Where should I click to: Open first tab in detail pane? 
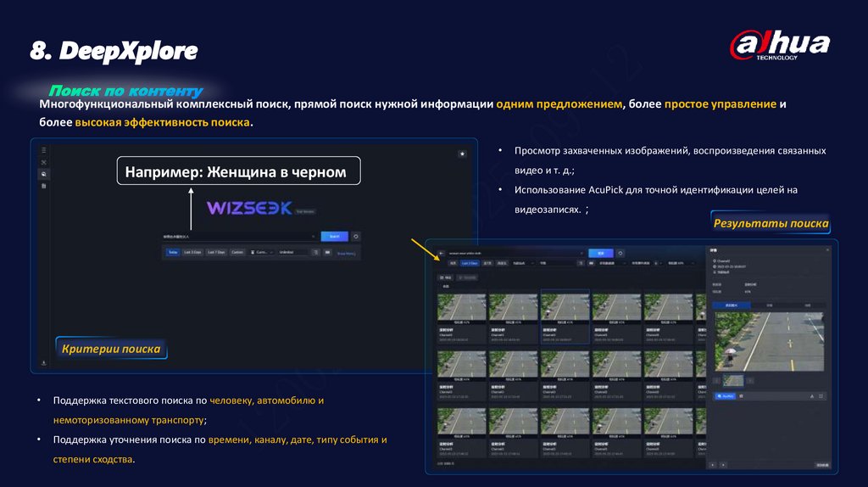[x=732, y=305]
